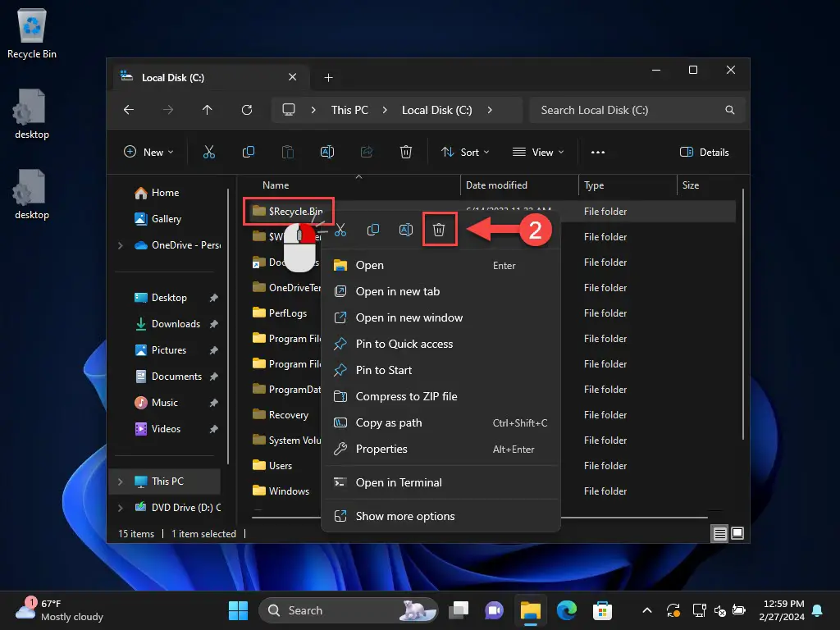840x630 pixels.
Task: Click the notifications bell in the system tray
Action: pos(817,610)
